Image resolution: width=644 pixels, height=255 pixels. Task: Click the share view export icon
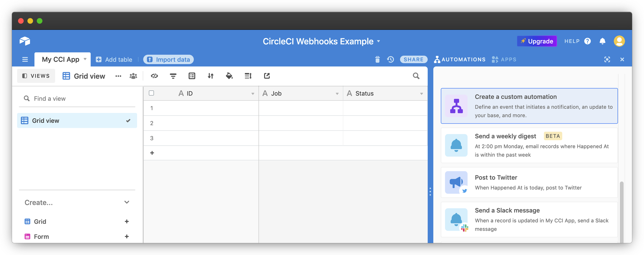click(x=267, y=76)
